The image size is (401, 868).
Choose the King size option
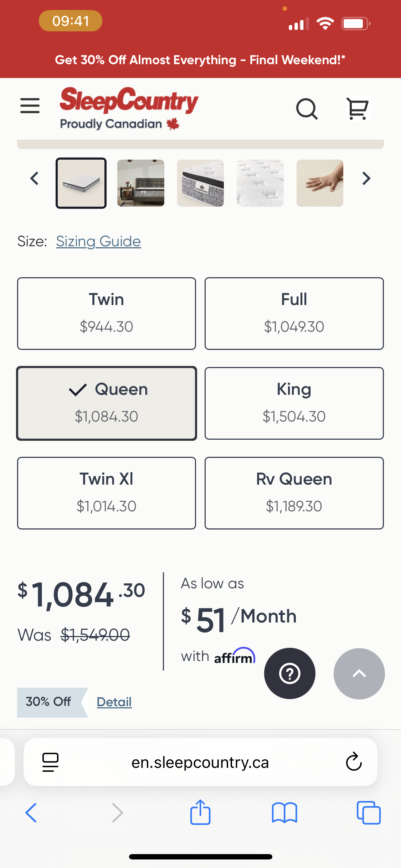point(294,403)
